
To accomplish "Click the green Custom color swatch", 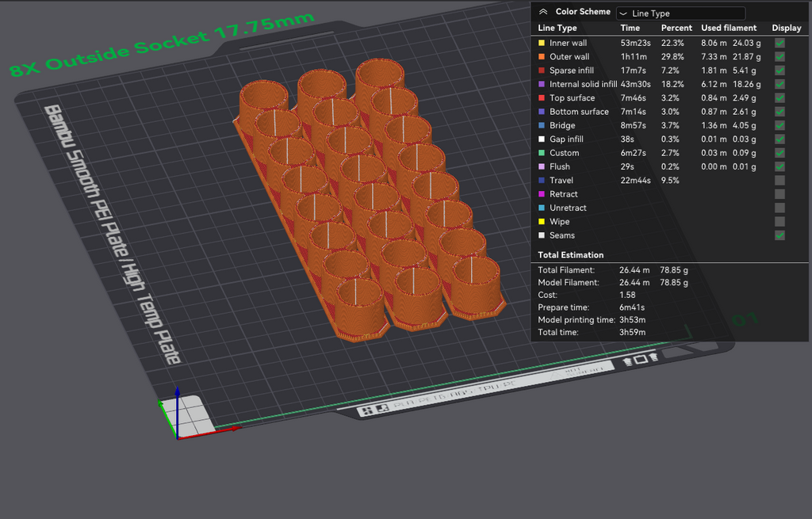I will 542,153.
